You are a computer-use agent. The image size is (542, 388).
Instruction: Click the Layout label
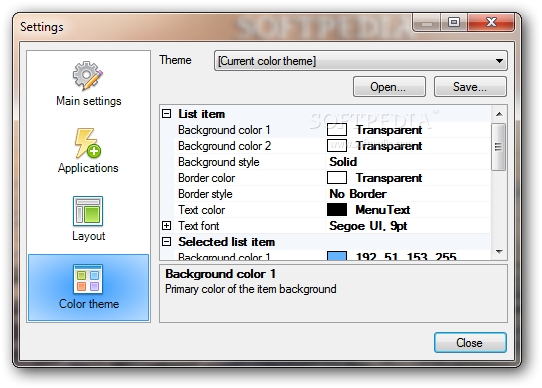(88, 236)
